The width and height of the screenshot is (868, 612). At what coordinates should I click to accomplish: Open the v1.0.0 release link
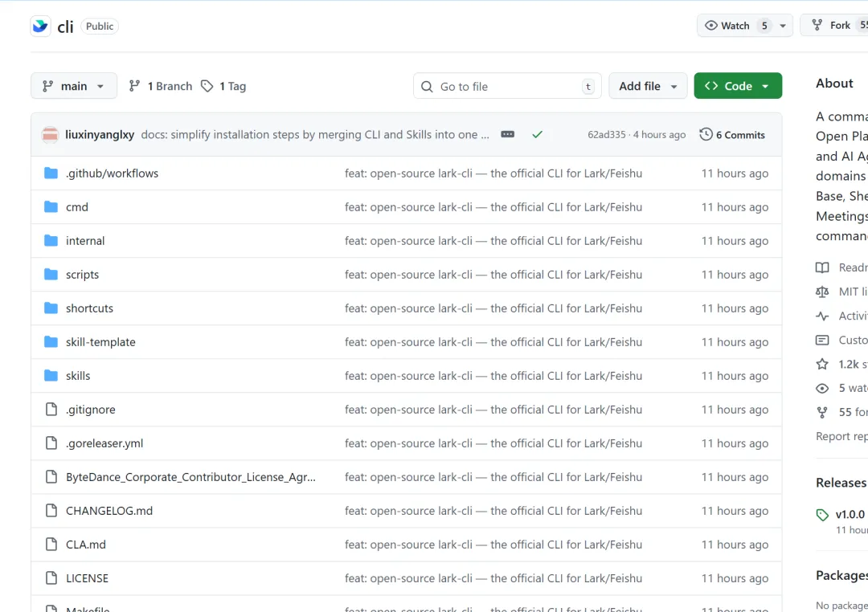(850, 515)
